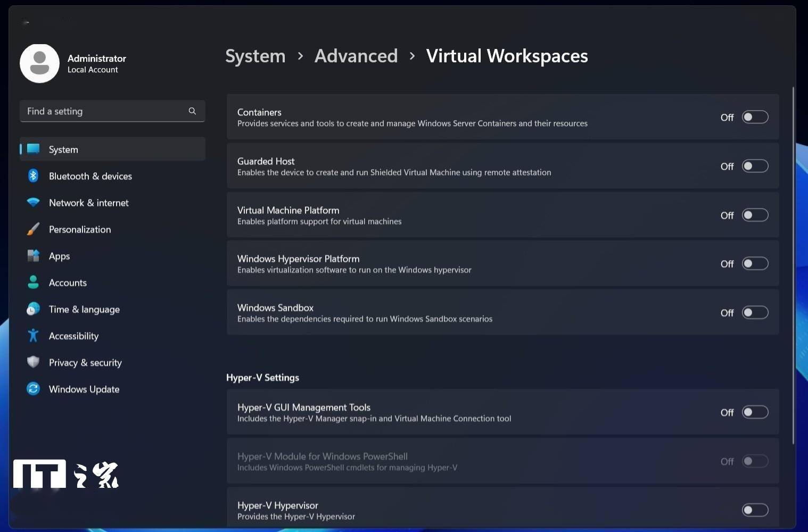Click the Hyper-V Hypervisor title text

277,505
